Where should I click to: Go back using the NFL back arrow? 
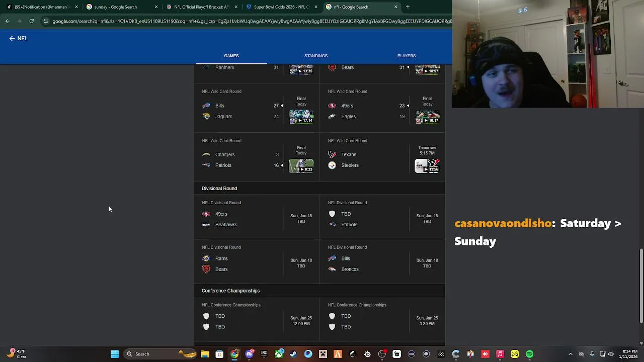(x=12, y=38)
